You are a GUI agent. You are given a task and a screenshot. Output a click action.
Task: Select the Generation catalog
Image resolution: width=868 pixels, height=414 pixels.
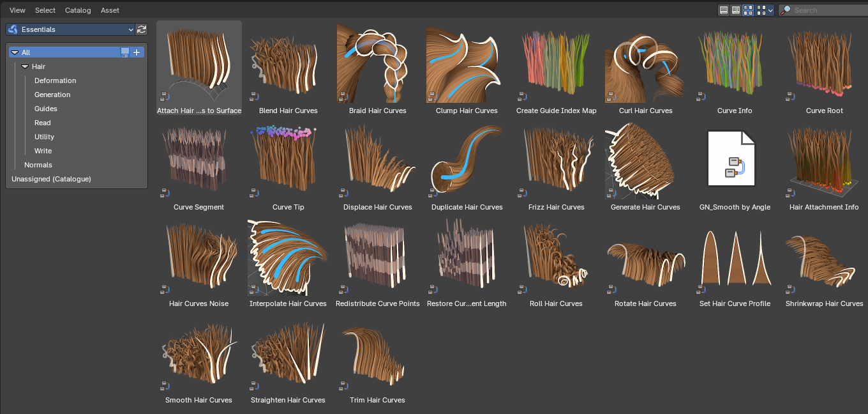pos(52,95)
